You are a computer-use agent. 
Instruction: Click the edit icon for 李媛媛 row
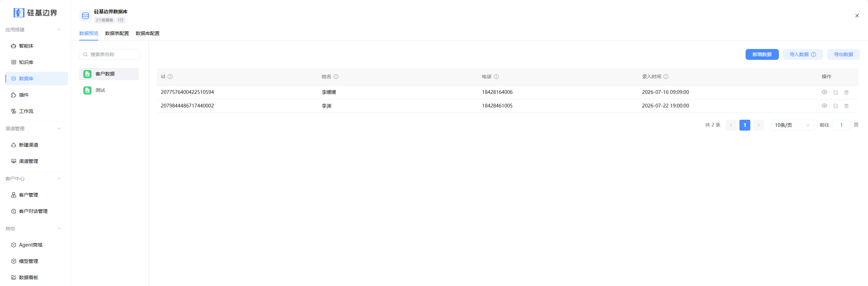pos(836,92)
